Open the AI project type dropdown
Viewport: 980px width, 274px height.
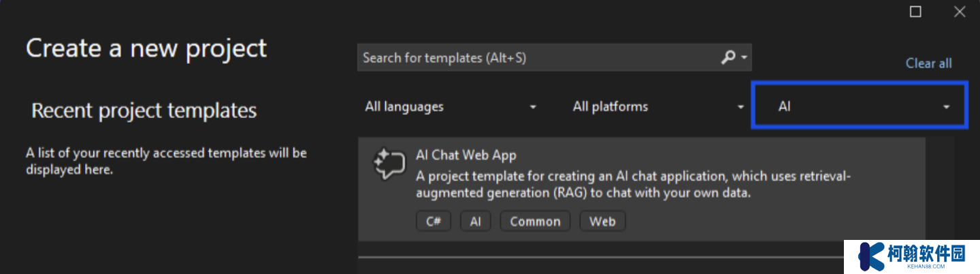point(860,106)
